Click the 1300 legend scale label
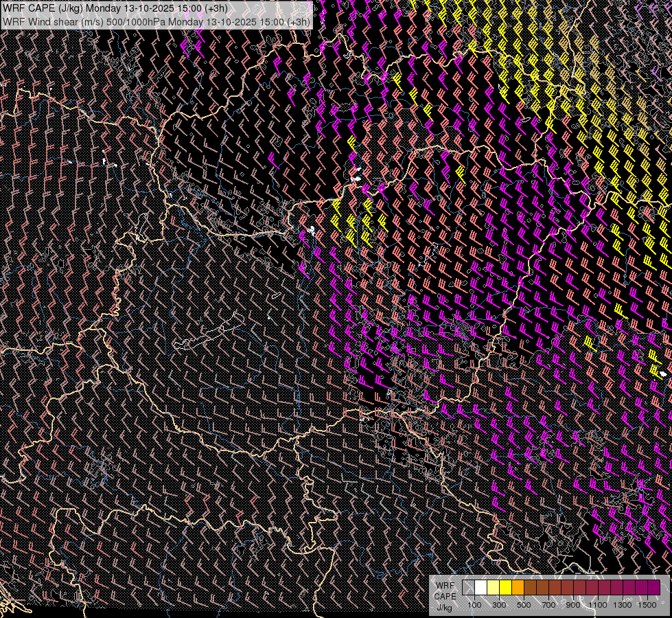This screenshot has height=618, width=672. 623,605
